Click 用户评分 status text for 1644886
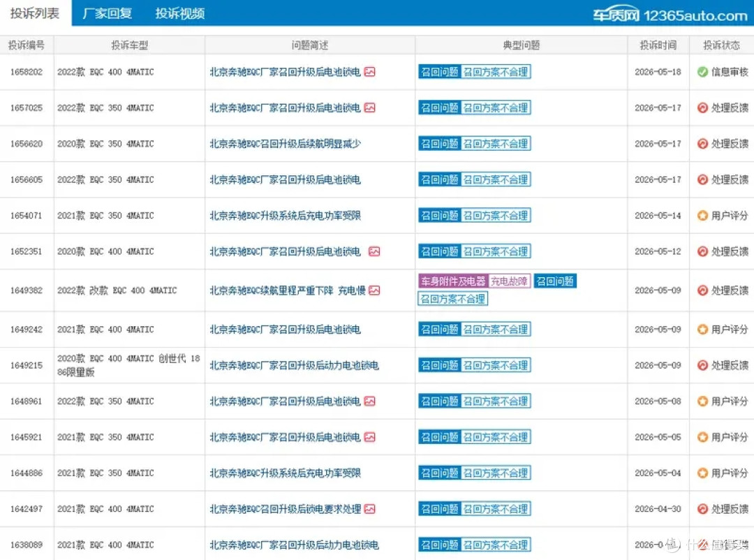This screenshot has height=560, width=754. coord(730,473)
